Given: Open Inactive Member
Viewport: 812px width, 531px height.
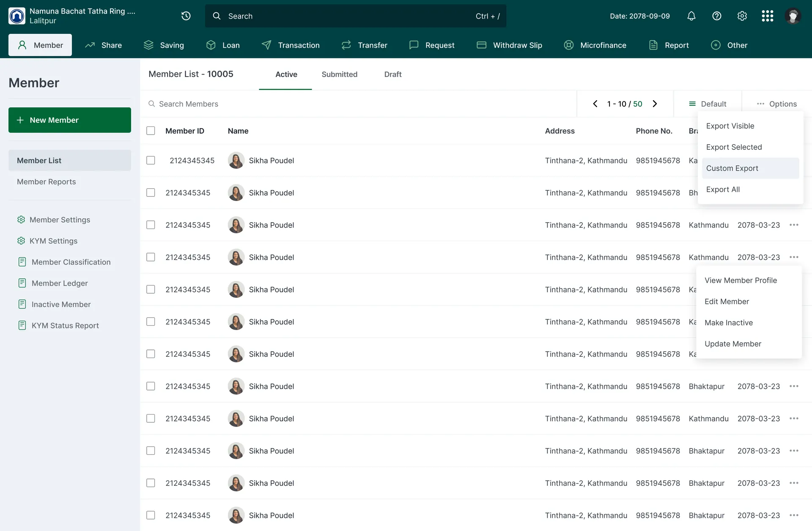Looking at the screenshot, I should click(54, 304).
